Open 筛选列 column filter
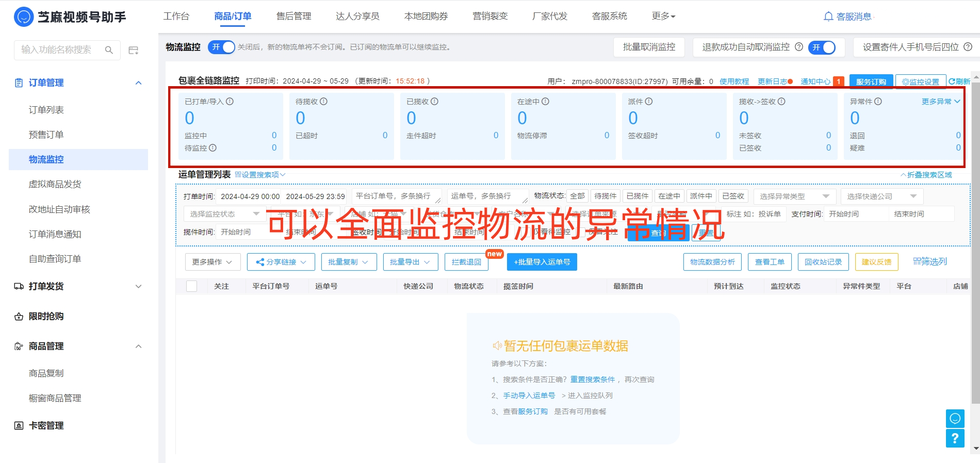Screen dimensions: 980x463 click(930, 262)
